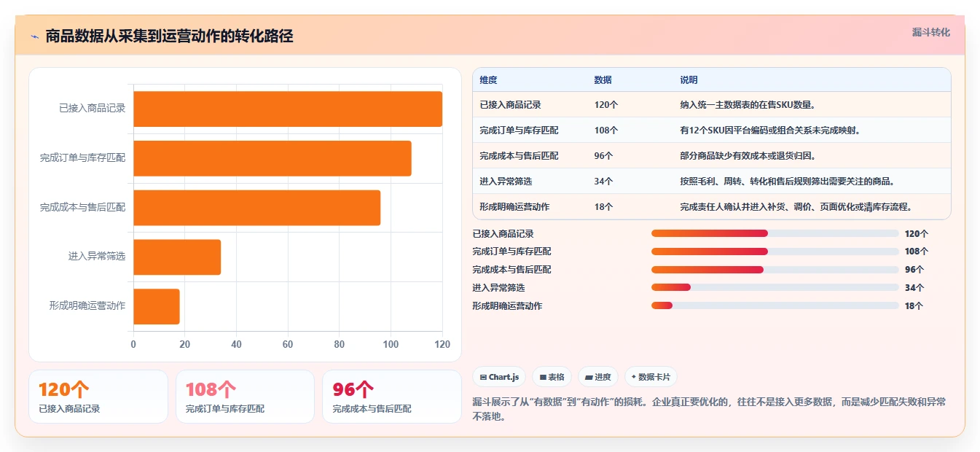Click the progress bar for 完成订单与库存匹配
This screenshot has height=452, width=980.
pos(775,252)
